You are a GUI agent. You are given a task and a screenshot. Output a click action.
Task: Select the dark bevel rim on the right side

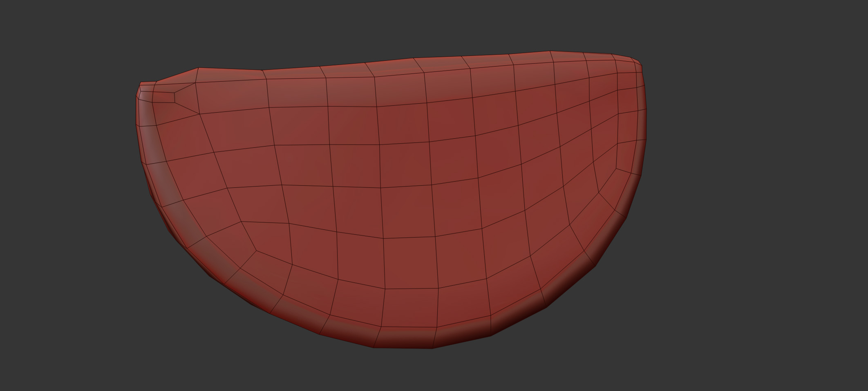pos(641,135)
